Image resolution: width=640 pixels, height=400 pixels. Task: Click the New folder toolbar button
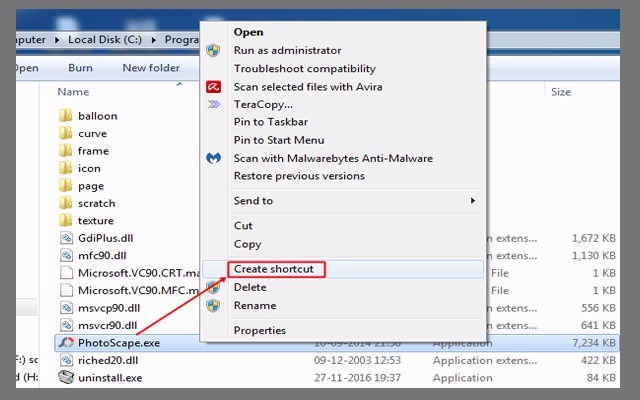[x=150, y=68]
